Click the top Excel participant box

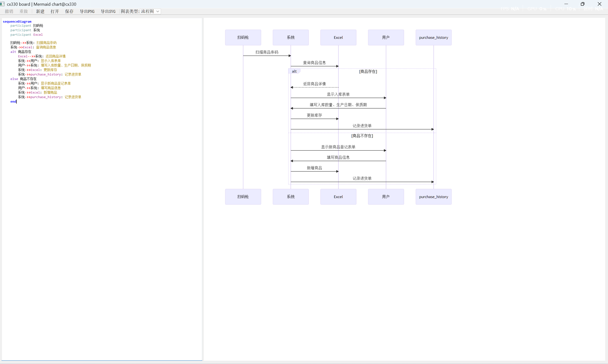tap(338, 38)
